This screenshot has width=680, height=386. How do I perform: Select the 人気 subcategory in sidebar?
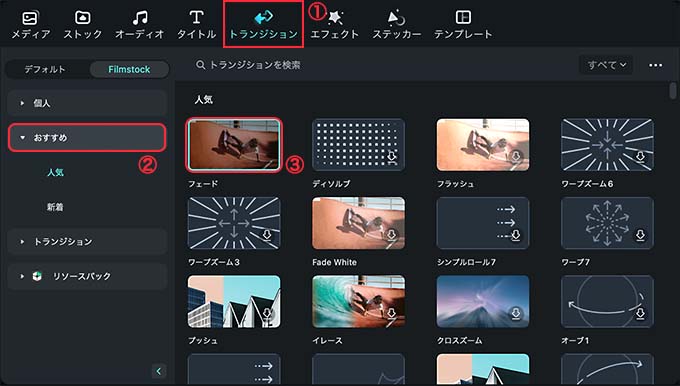[56, 172]
